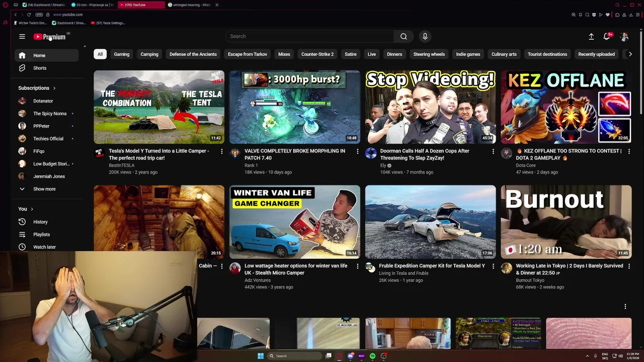Open options for Doorman Calls Cops video
The width and height of the screenshot is (644, 362).
[x=493, y=151]
